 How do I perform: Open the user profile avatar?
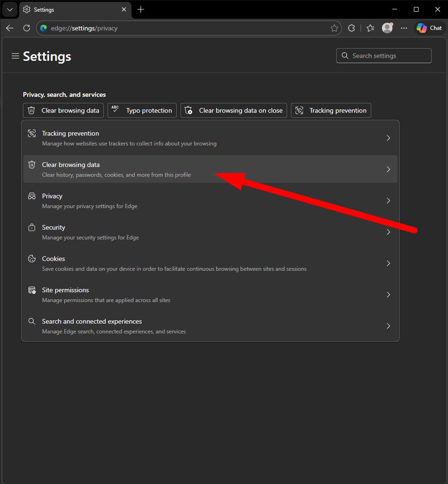point(387,28)
